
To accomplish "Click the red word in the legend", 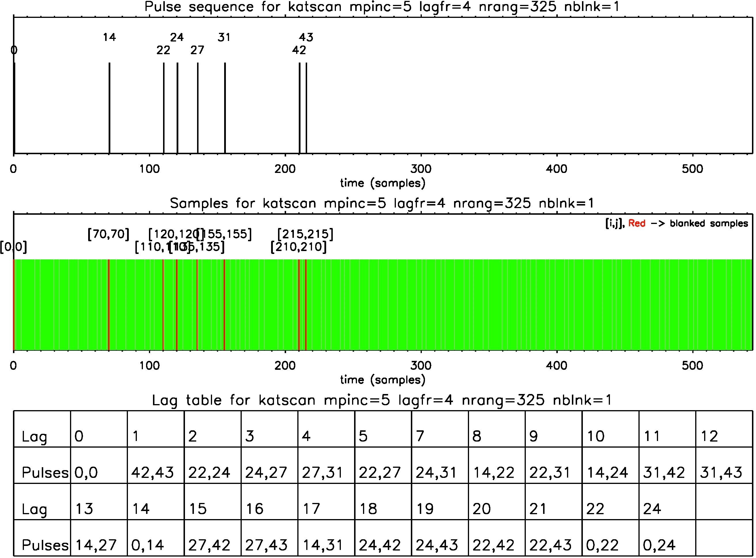I will click(x=637, y=224).
